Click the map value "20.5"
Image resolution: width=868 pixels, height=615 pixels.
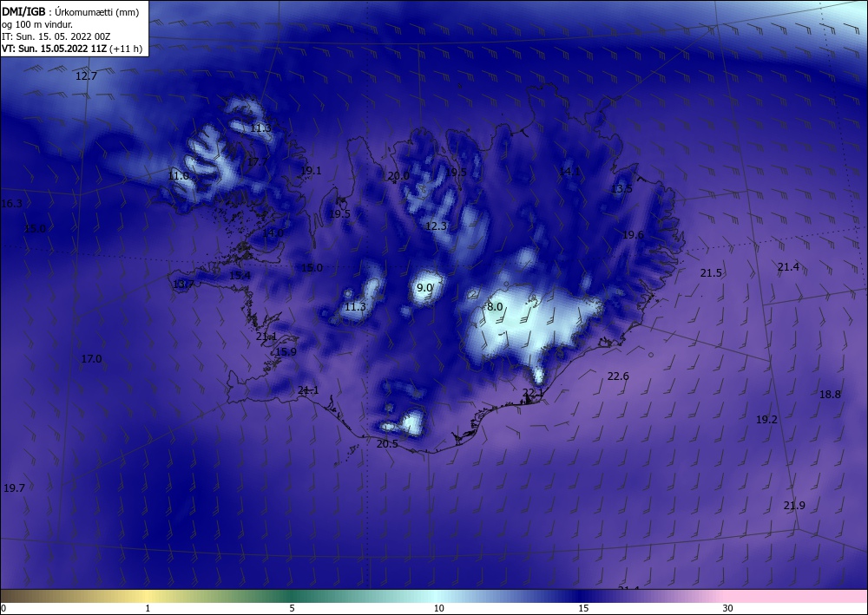click(x=387, y=443)
